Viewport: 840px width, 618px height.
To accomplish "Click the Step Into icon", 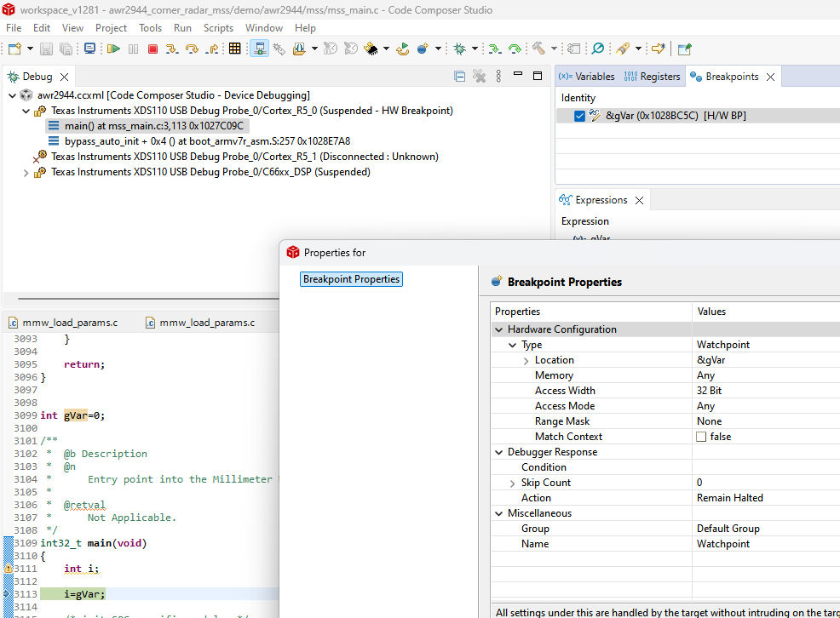I will [172, 49].
